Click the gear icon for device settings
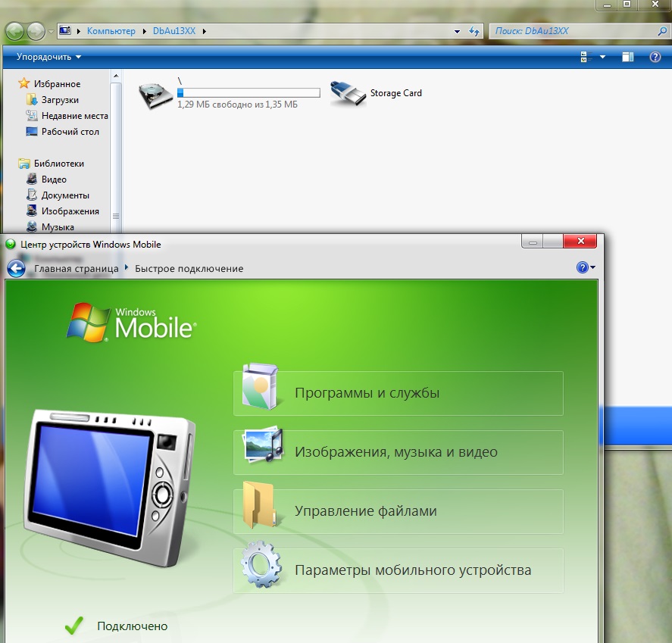Viewport: 672px width, 643px height. (x=261, y=564)
